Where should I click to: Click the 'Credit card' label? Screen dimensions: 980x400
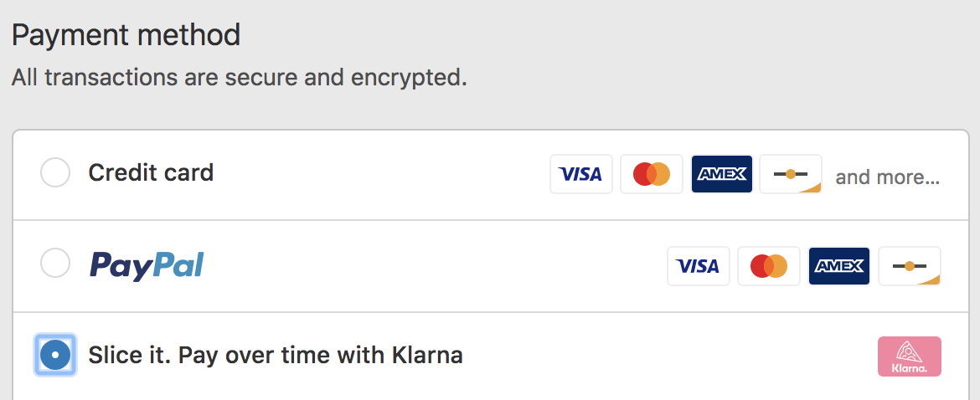coord(151,172)
